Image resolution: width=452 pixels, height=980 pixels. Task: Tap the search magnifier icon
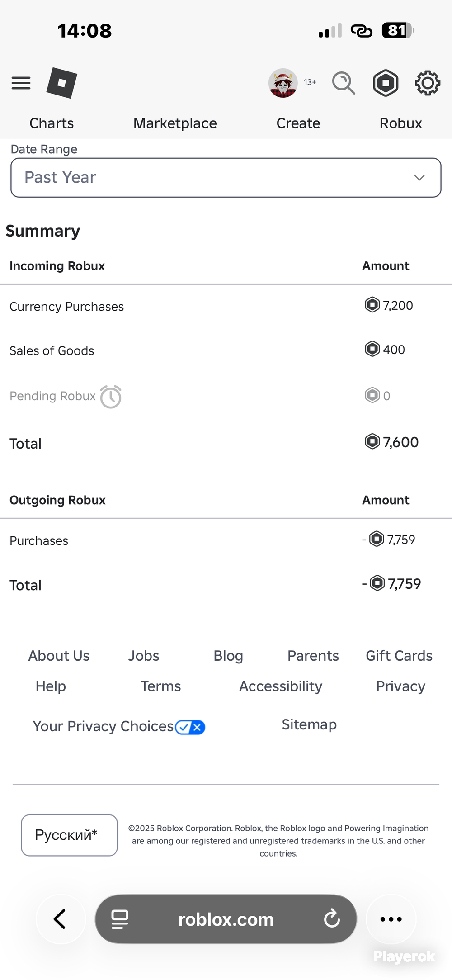coord(344,83)
